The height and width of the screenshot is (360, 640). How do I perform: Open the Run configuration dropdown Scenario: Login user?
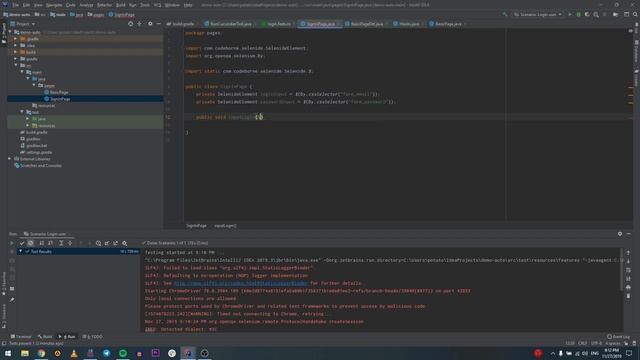(x=538, y=14)
